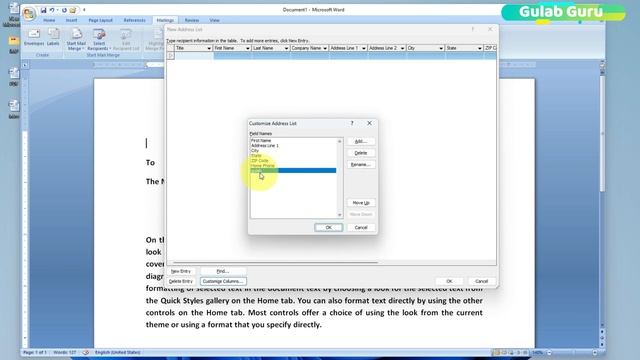Viewport: 640px width, 360px height.
Task: Click 'English (United States)' in status bar
Action: coord(118,352)
